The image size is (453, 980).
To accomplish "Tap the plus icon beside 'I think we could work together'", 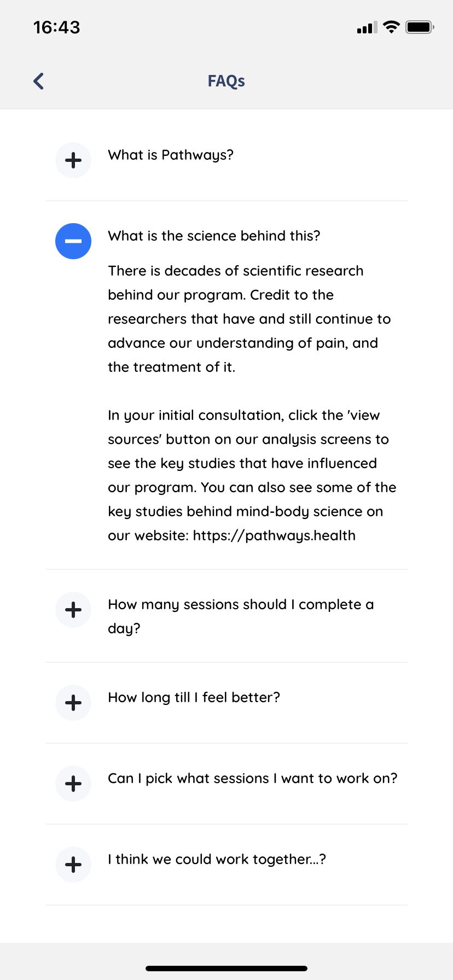I will (x=73, y=865).
